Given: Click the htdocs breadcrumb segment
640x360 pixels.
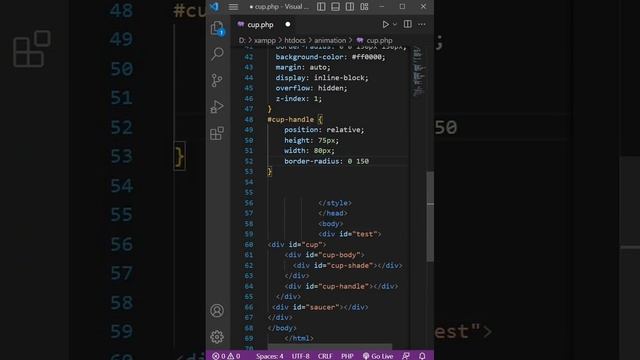Looking at the screenshot, I should (295, 40).
